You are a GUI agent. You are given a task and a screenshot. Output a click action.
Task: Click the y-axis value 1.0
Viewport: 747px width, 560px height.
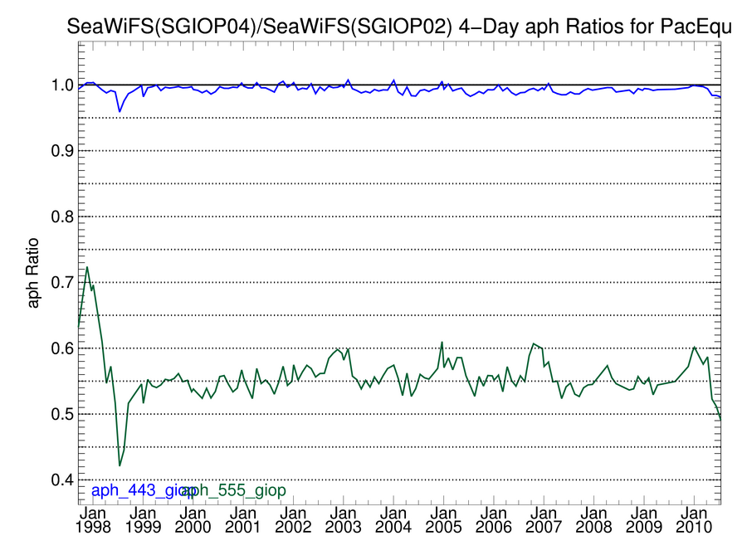(x=63, y=85)
